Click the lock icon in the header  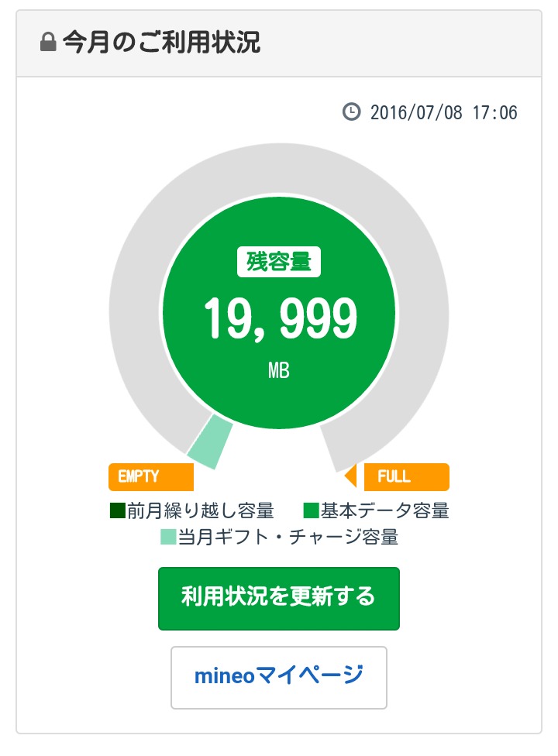48,43
